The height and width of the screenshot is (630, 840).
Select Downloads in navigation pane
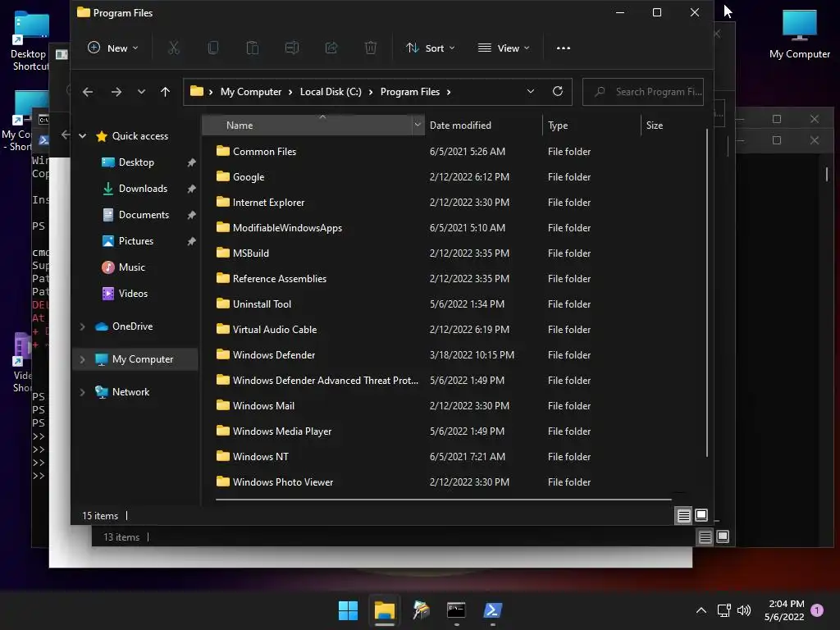(x=143, y=189)
